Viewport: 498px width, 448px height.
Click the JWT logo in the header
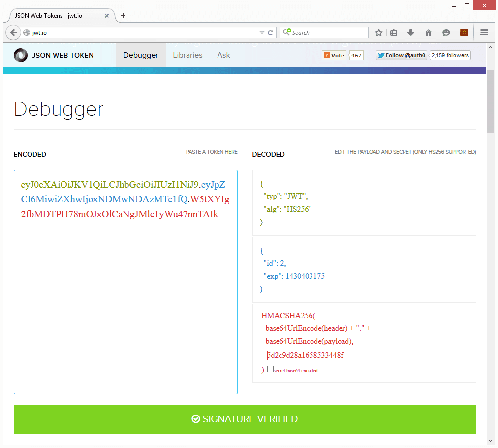(x=20, y=55)
